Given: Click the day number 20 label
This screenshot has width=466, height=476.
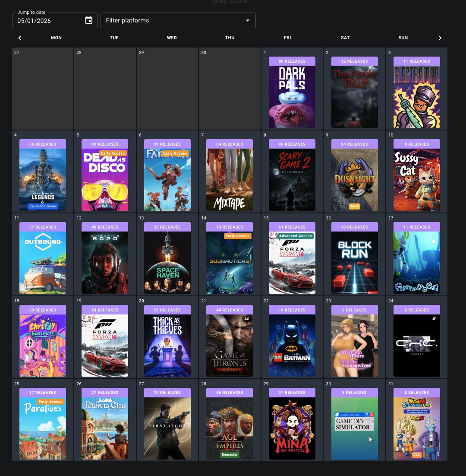Looking at the screenshot, I should (141, 301).
